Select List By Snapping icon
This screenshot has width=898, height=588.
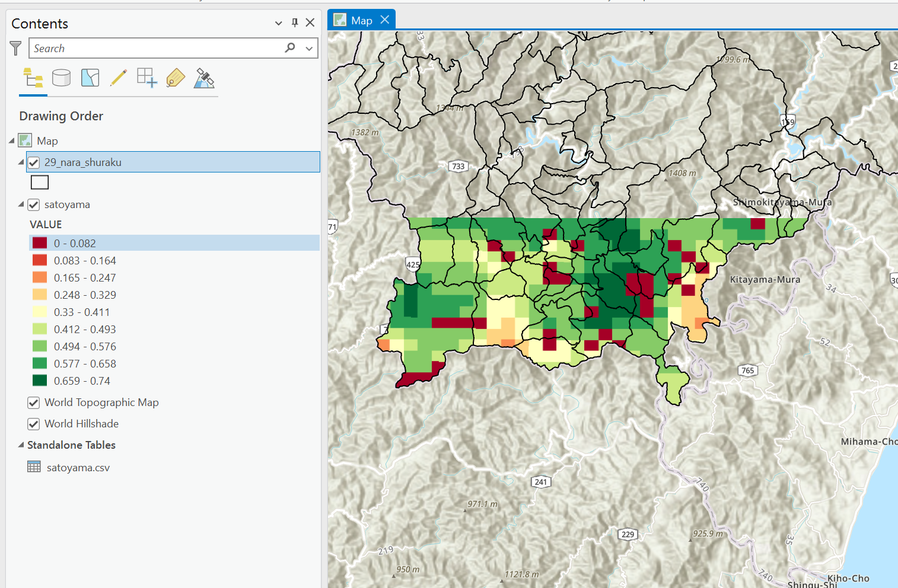pos(147,78)
